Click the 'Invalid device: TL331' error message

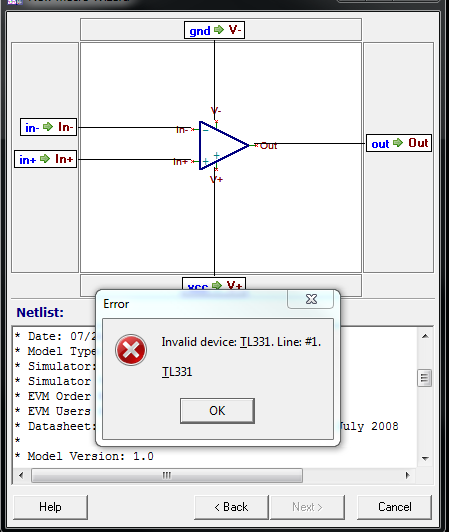coord(241,342)
